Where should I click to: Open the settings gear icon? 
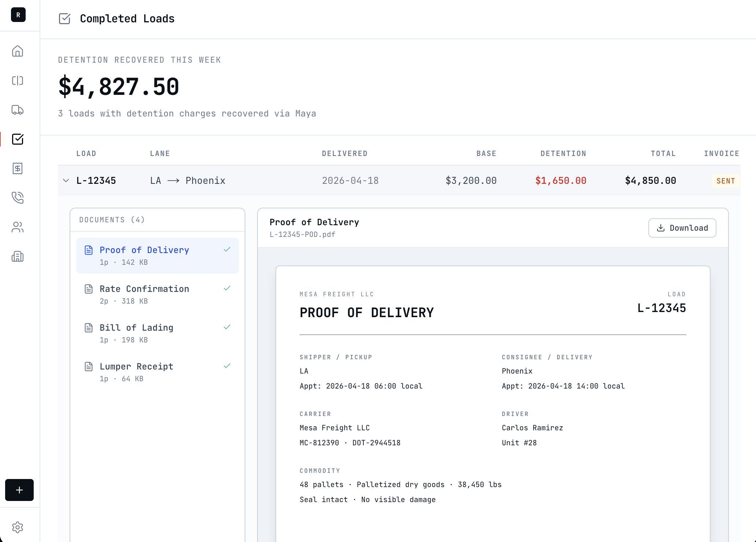[x=18, y=527]
